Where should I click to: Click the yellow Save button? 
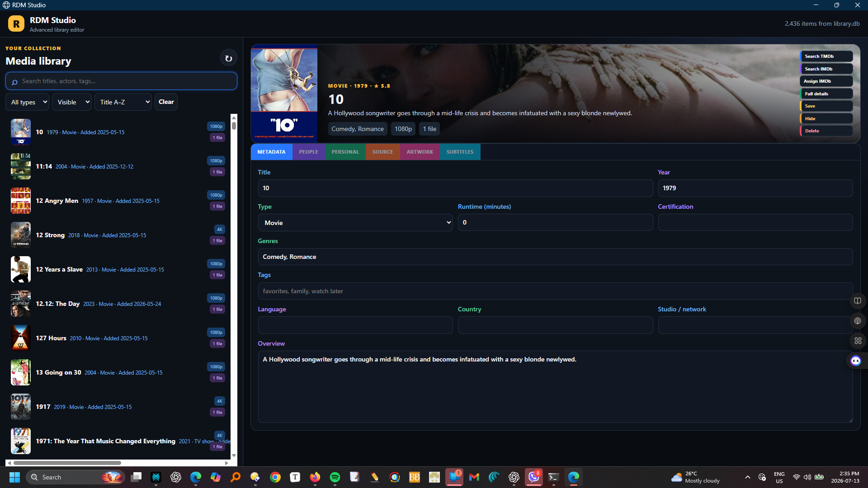pos(826,106)
